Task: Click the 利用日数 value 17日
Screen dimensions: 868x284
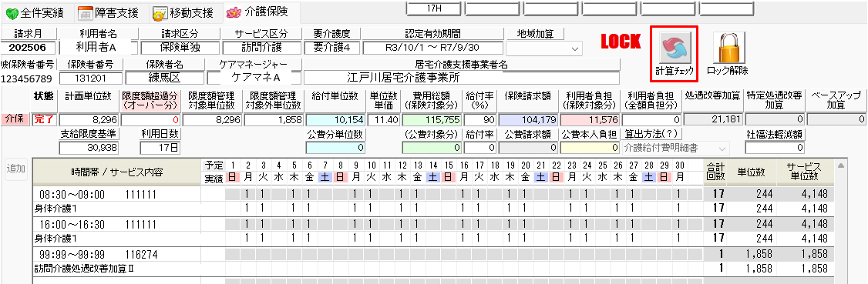Action: (160, 148)
